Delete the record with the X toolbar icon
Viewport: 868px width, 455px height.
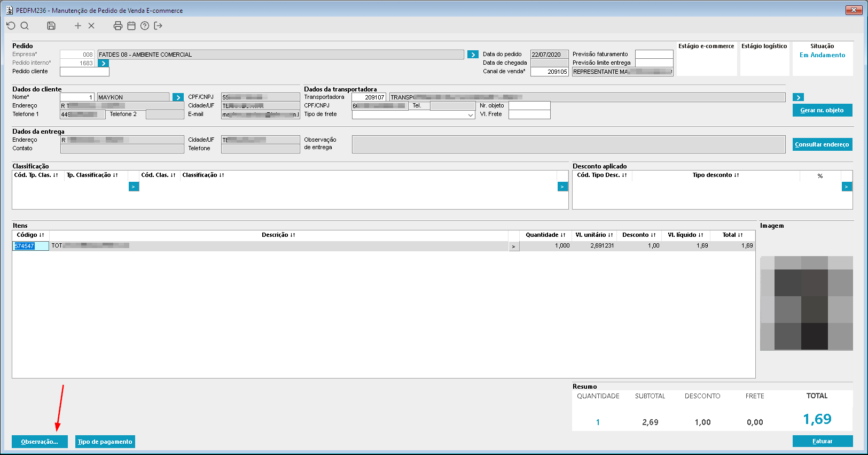coord(91,26)
